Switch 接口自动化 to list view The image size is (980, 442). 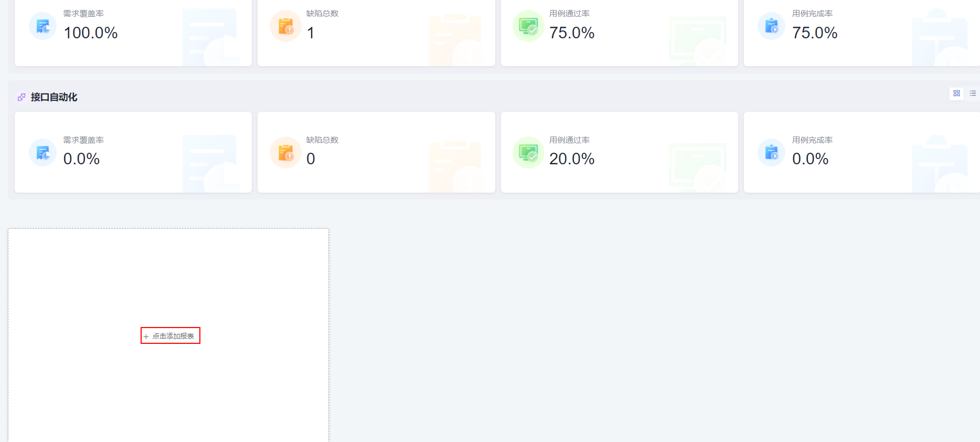pos(973,93)
